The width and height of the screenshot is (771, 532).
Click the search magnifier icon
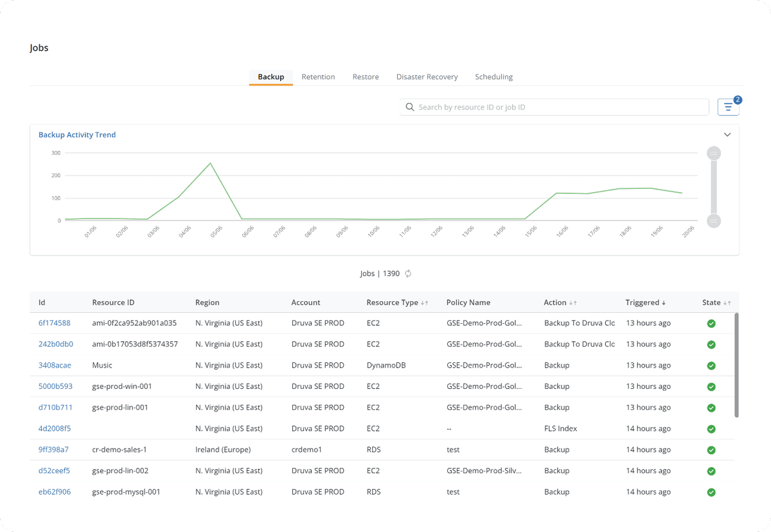tap(410, 107)
